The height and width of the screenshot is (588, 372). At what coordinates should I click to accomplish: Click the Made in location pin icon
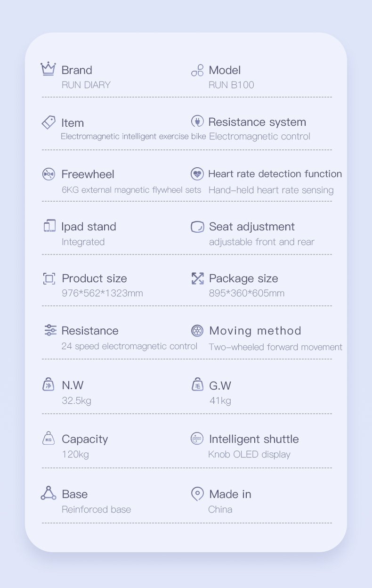click(197, 494)
